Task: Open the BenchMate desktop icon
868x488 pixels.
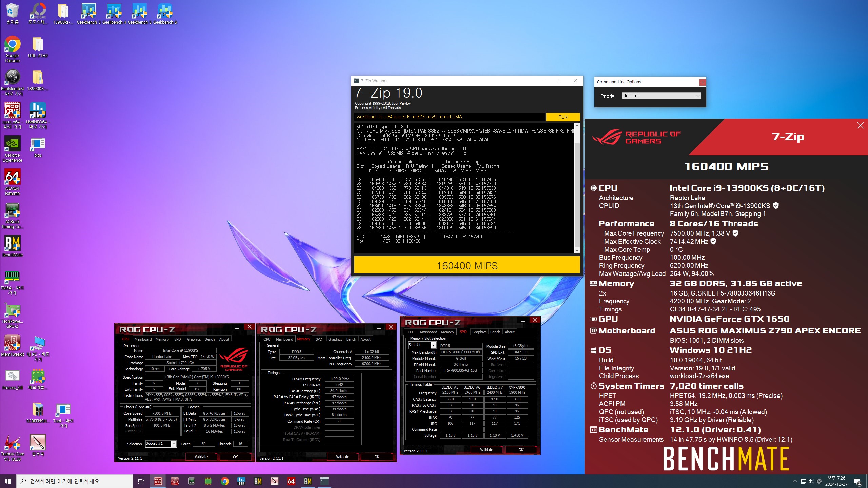Action: coord(13,246)
